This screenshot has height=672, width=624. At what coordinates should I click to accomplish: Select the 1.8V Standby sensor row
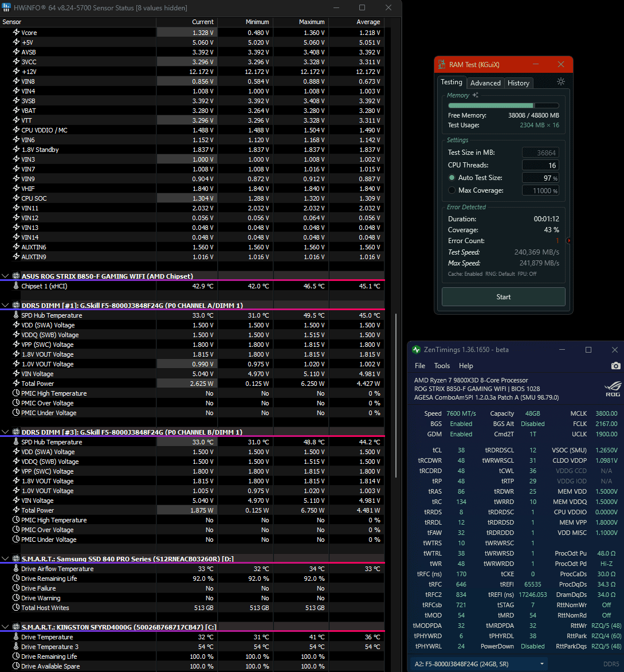[x=192, y=150]
